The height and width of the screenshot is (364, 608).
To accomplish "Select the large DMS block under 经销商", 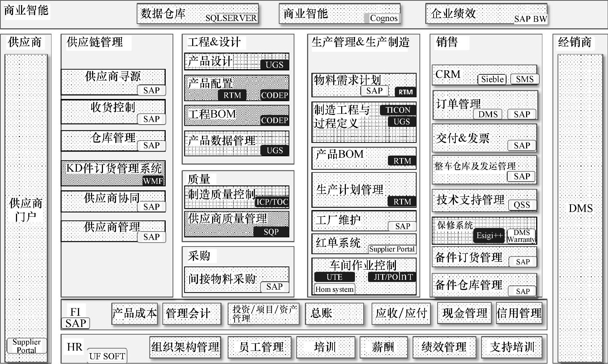I will [580, 208].
